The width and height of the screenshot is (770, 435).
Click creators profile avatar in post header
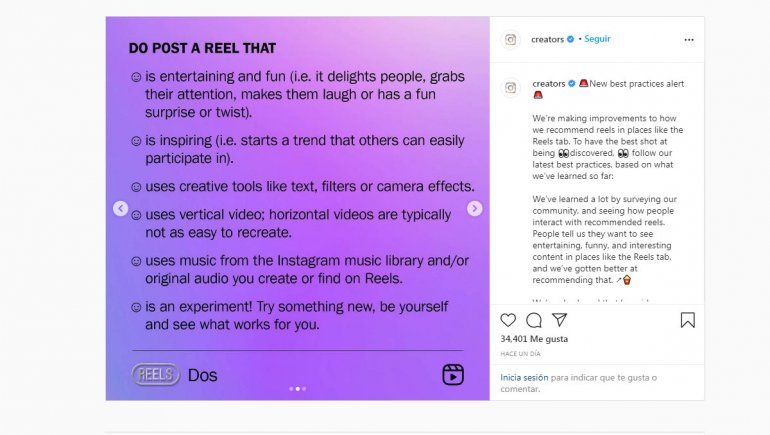(x=510, y=40)
